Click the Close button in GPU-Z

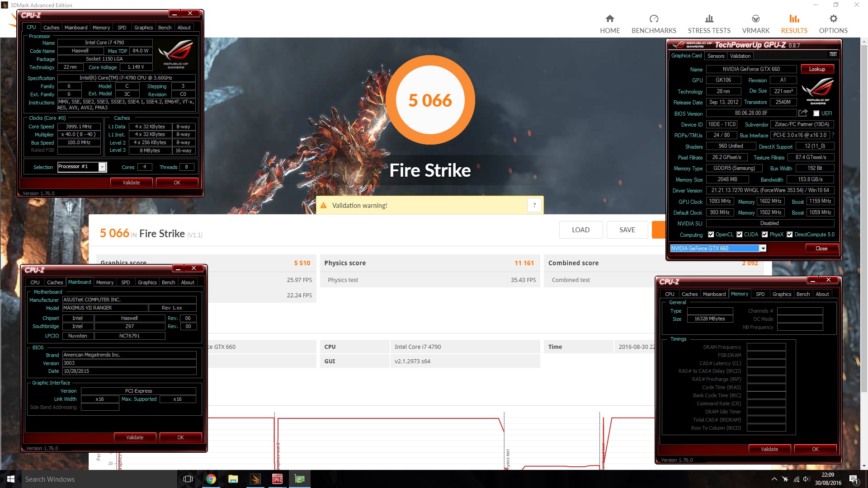(x=821, y=249)
